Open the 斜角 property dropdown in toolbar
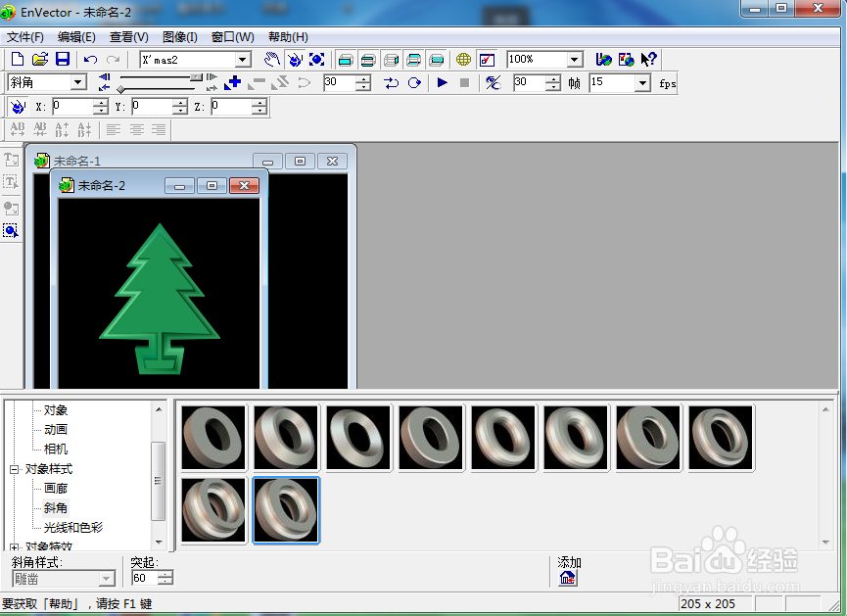Screen dimensions: 847x616 (x=78, y=82)
